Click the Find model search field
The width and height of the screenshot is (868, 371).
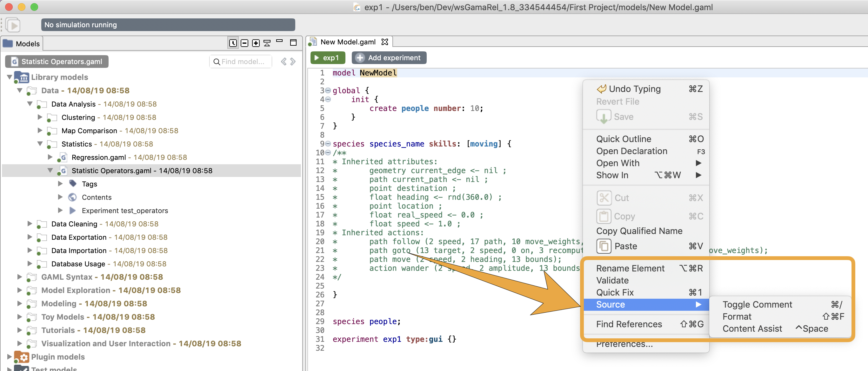click(x=241, y=62)
